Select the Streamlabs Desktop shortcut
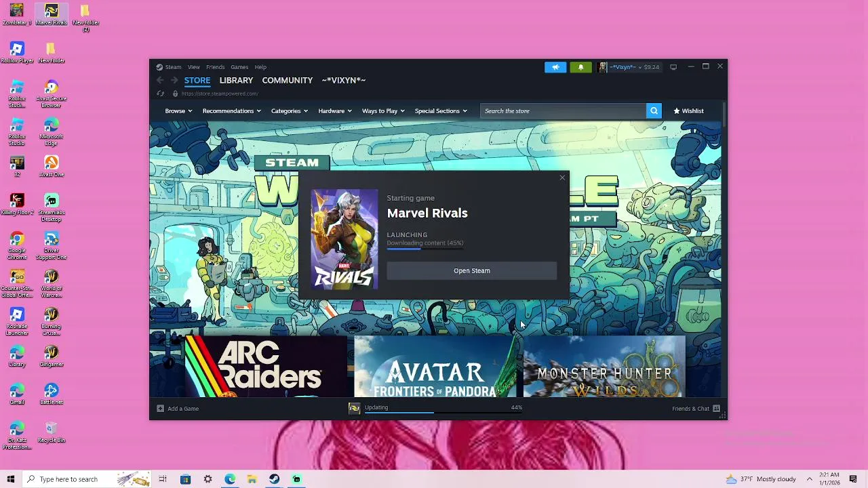 52,208
